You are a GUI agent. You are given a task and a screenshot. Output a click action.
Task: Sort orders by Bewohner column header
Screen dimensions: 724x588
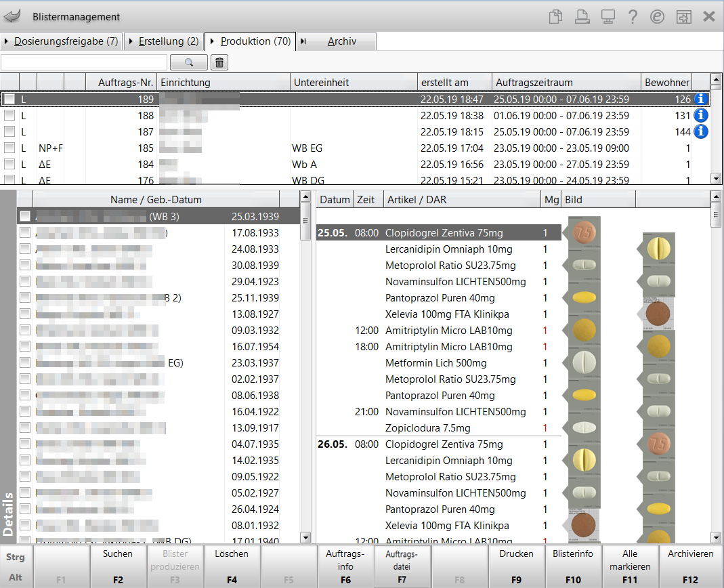point(666,83)
